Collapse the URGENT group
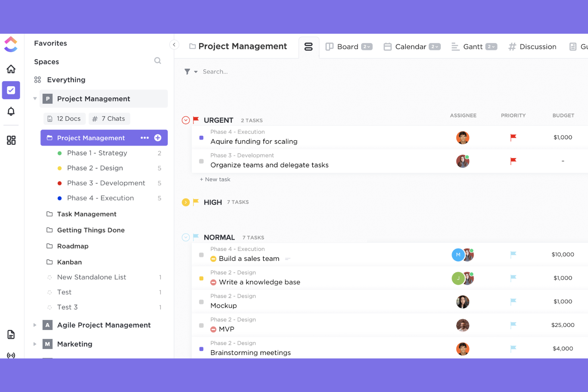The image size is (588, 392). coord(186,120)
